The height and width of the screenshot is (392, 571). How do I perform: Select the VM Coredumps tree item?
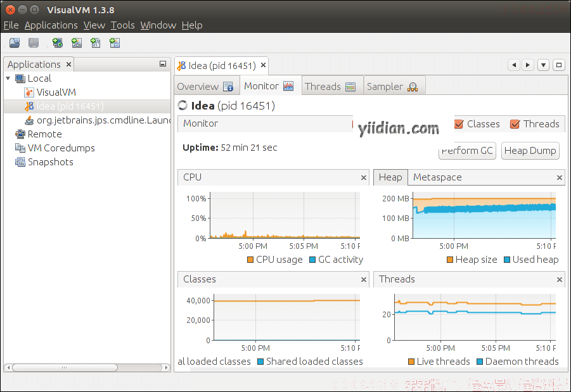click(61, 148)
